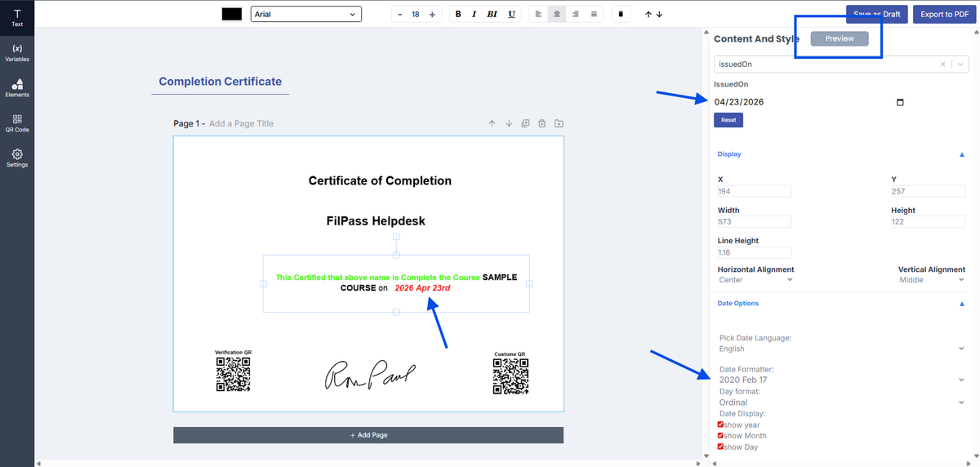The image size is (980, 467).
Task: Toggle italic formatting
Action: [x=474, y=15]
